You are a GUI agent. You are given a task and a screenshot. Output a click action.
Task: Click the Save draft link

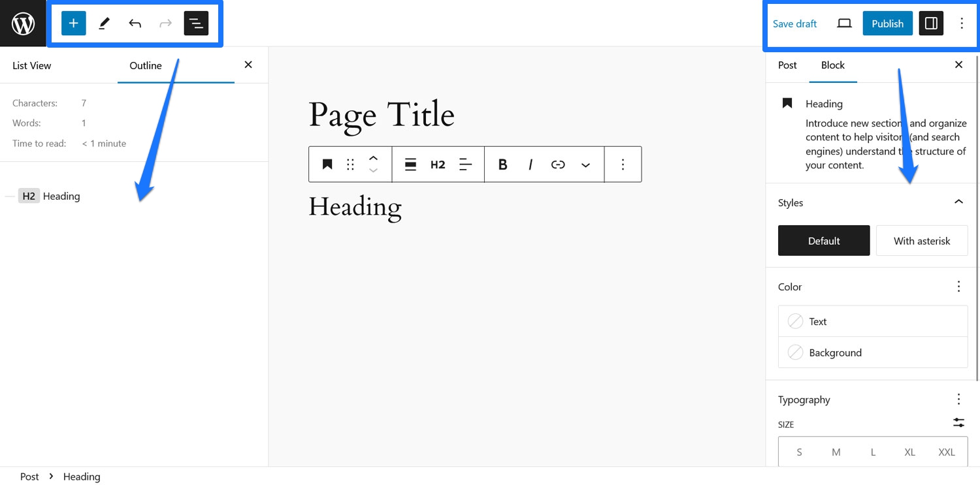[x=794, y=23]
